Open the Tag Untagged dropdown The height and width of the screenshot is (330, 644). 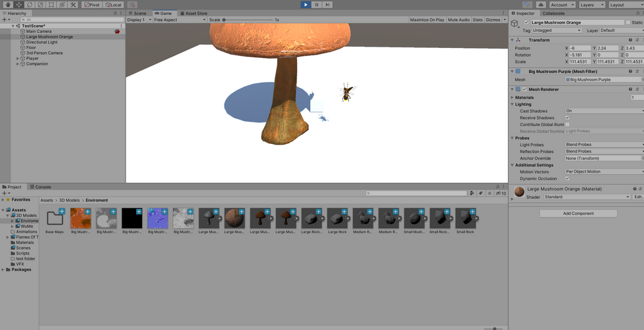coord(557,30)
